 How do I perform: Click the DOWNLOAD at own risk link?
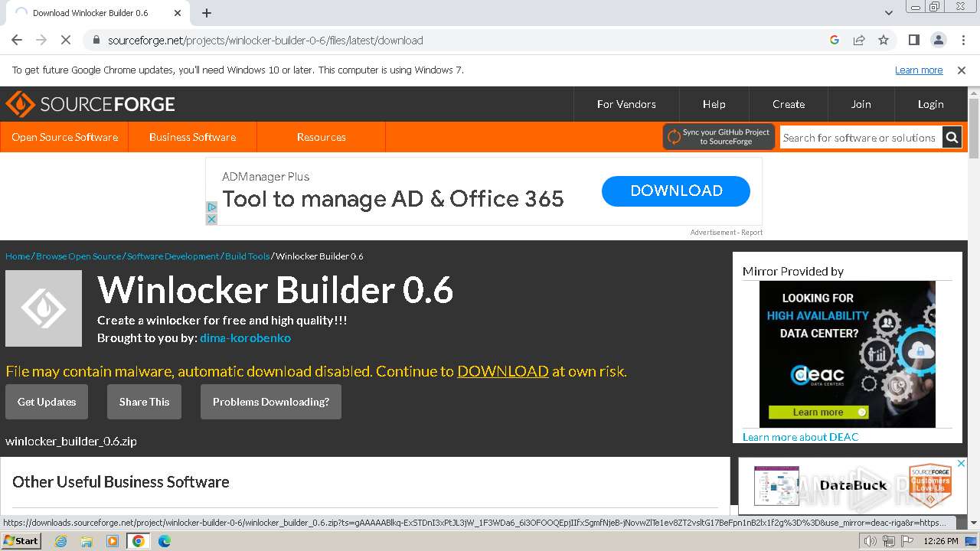pos(503,371)
